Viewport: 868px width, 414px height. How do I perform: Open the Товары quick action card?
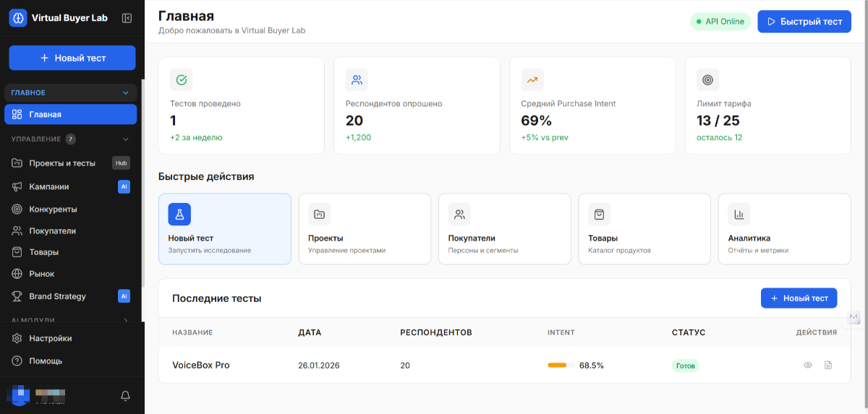click(644, 229)
